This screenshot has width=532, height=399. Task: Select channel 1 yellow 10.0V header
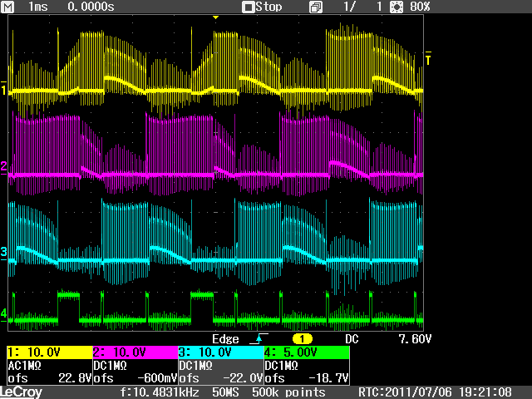pyautogui.click(x=50, y=352)
